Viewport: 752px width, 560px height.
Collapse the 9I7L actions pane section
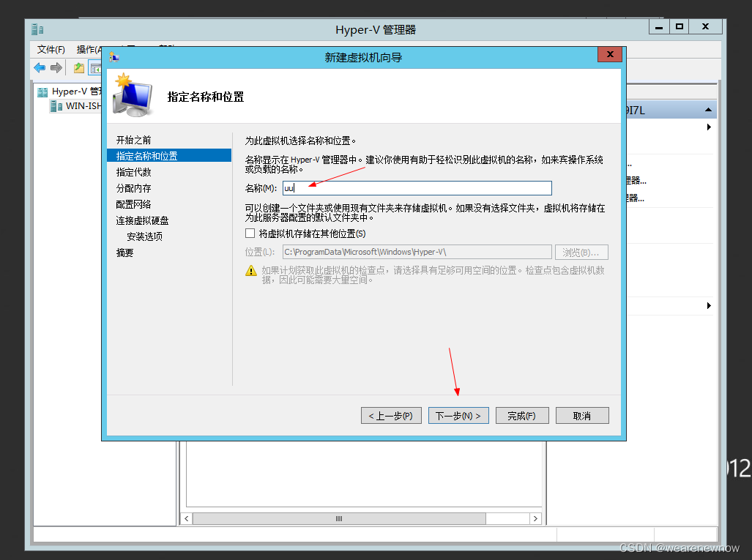707,108
